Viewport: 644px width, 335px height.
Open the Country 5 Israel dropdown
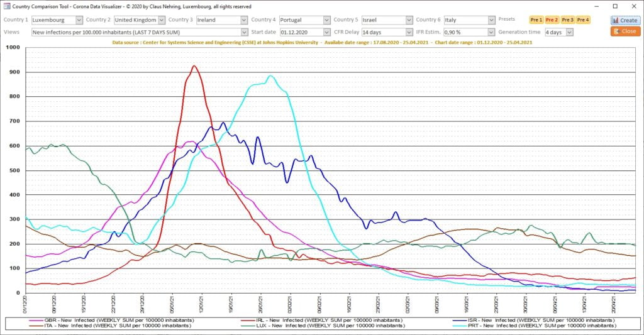click(409, 20)
